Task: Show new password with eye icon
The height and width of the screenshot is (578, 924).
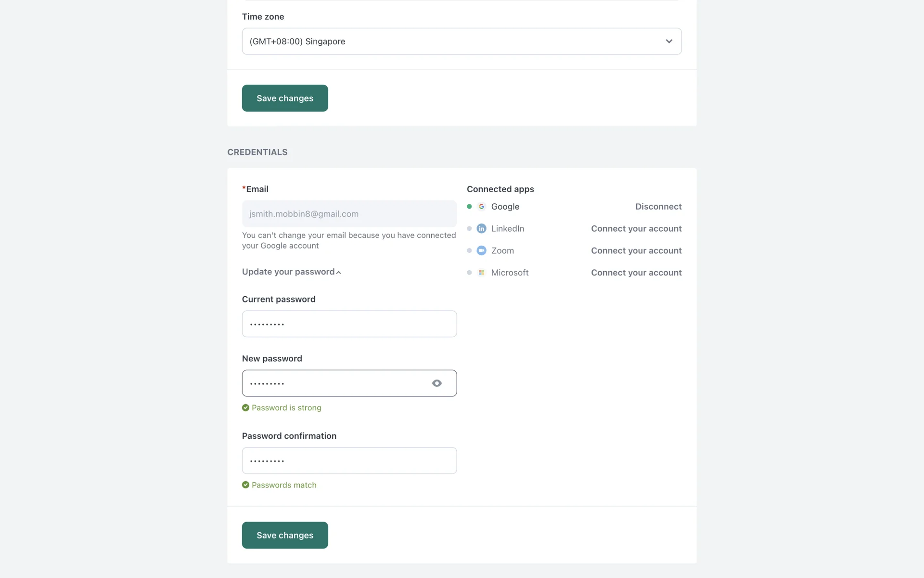Action: [x=436, y=383]
